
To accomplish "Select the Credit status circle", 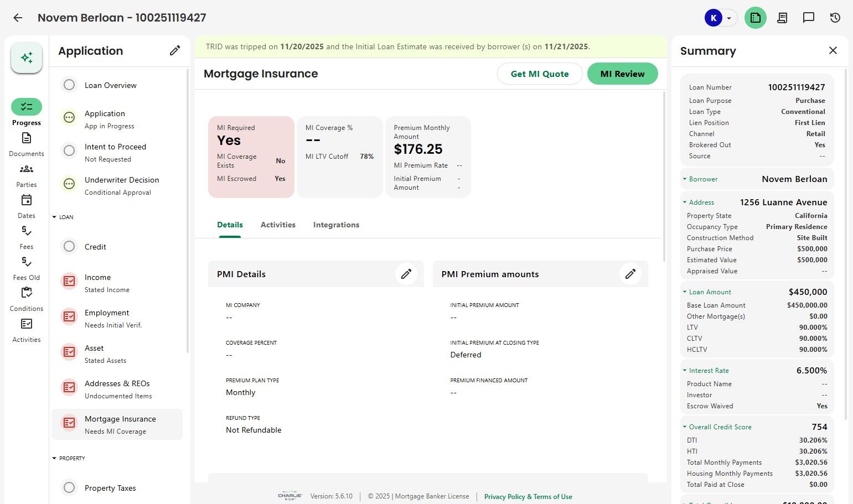I will (x=69, y=247).
